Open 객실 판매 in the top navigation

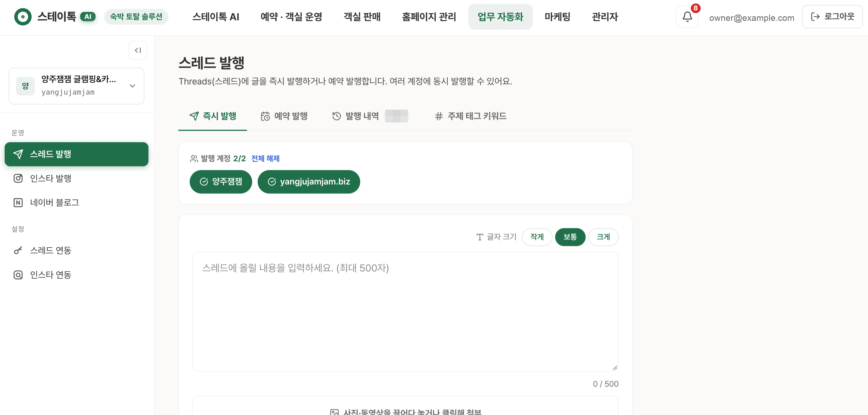(x=362, y=17)
